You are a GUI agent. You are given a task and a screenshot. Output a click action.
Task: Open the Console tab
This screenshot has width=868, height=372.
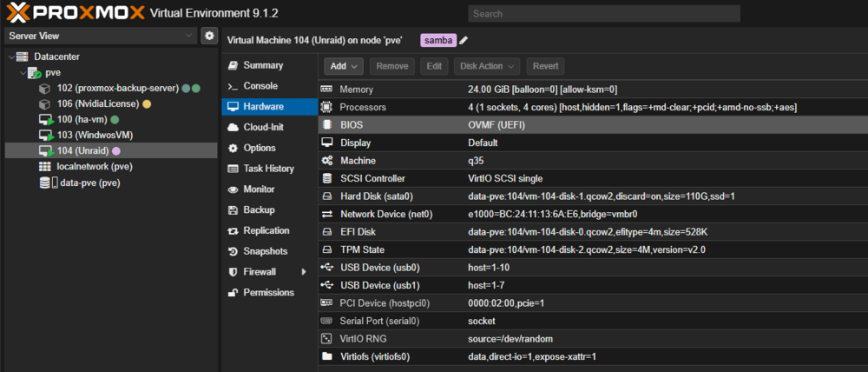[269, 86]
